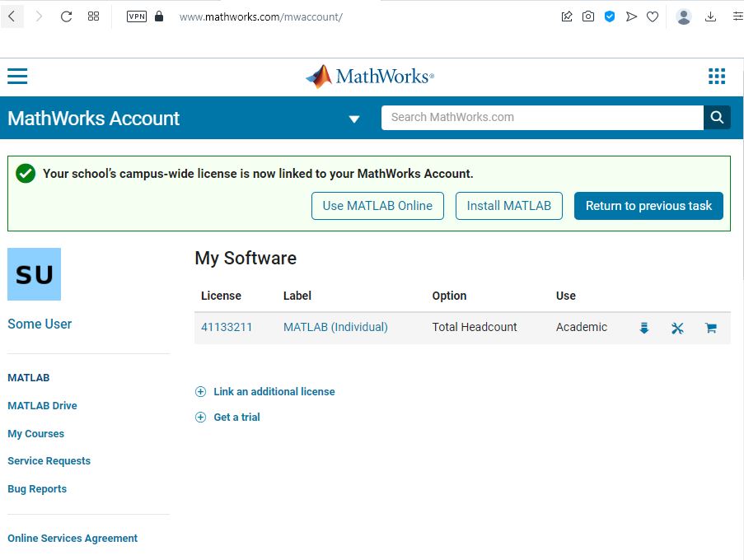744x560 pixels.
Task: Open license number 41133211 link
Action: 227,328
